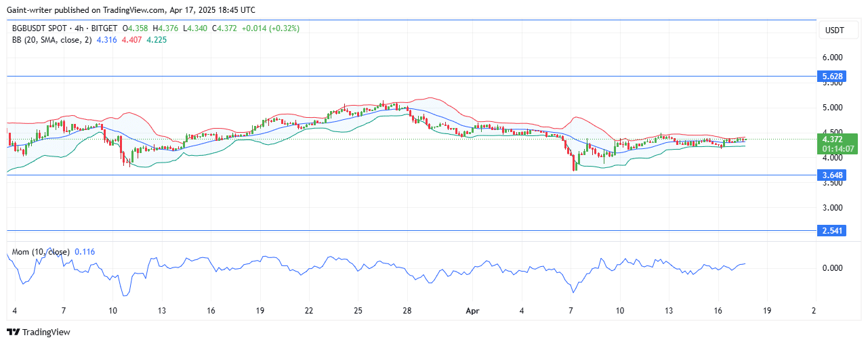The height and width of the screenshot is (344, 868).
Task: Click the BB (20, SMA, close, 2) indicator label
Action: (51, 40)
